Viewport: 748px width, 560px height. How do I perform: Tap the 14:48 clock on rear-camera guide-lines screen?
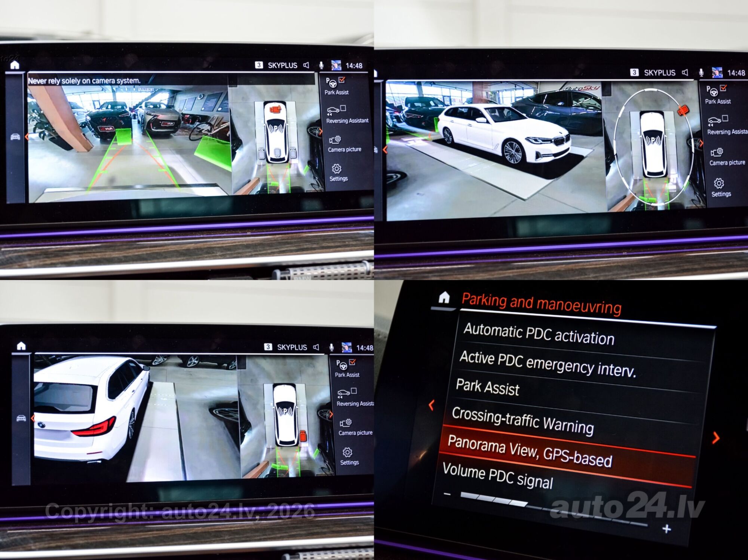click(x=354, y=66)
